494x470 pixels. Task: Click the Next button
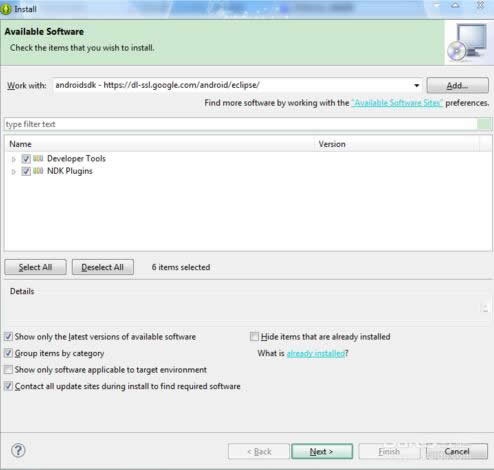click(x=322, y=451)
